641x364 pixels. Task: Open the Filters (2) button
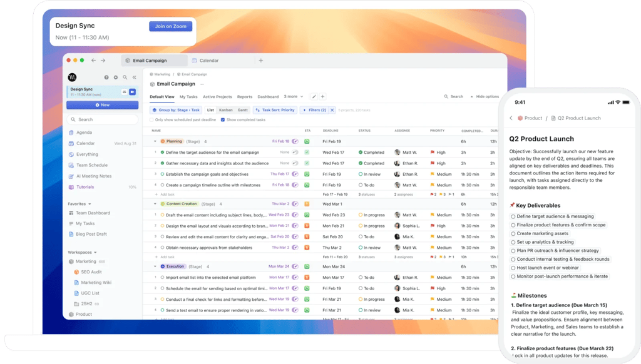pyautogui.click(x=314, y=110)
